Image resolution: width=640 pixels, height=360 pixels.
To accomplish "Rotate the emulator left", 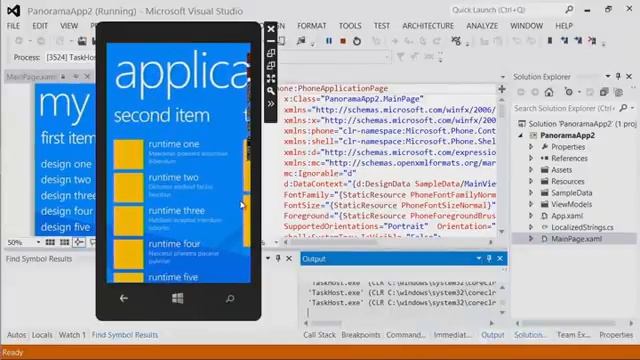I will (271, 53).
